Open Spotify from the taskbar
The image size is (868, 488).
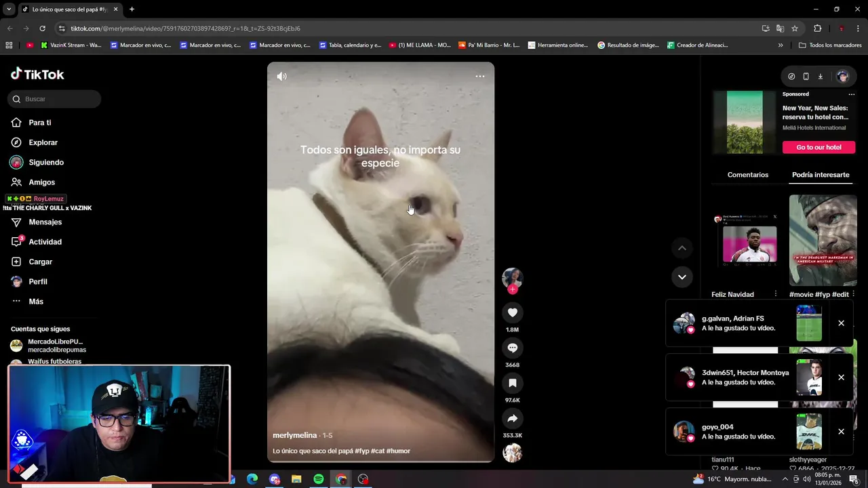pos(319,479)
